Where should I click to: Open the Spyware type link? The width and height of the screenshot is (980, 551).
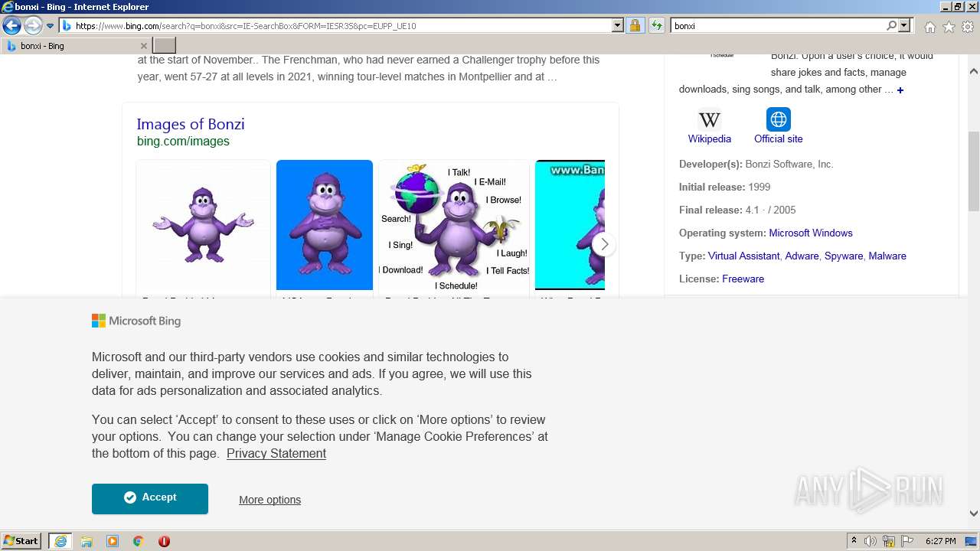(x=844, y=256)
